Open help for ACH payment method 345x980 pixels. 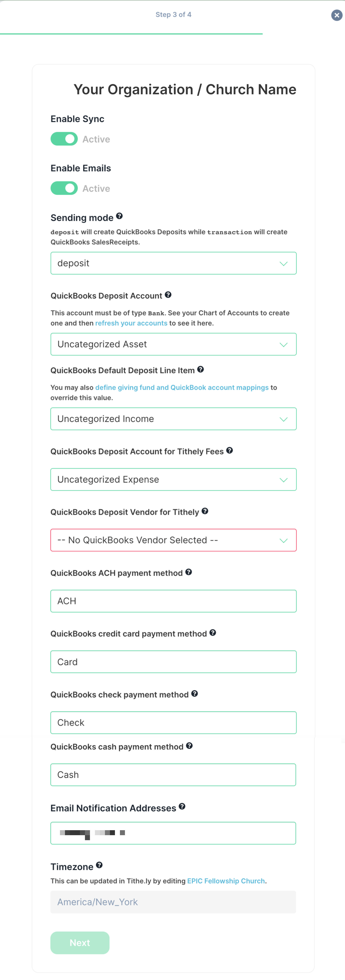(x=188, y=572)
